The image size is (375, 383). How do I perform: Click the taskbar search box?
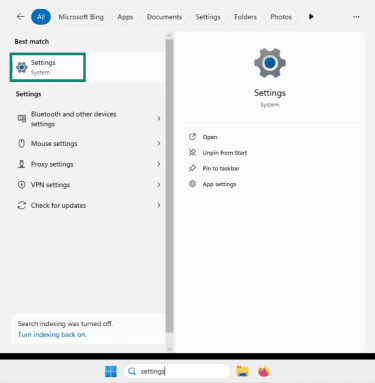pos(177,371)
